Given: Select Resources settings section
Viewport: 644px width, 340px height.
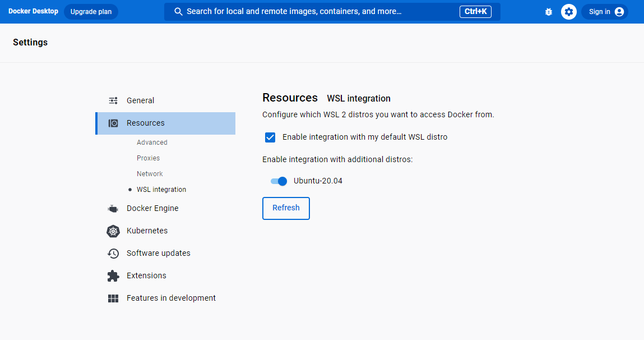Looking at the screenshot, I should 165,123.
